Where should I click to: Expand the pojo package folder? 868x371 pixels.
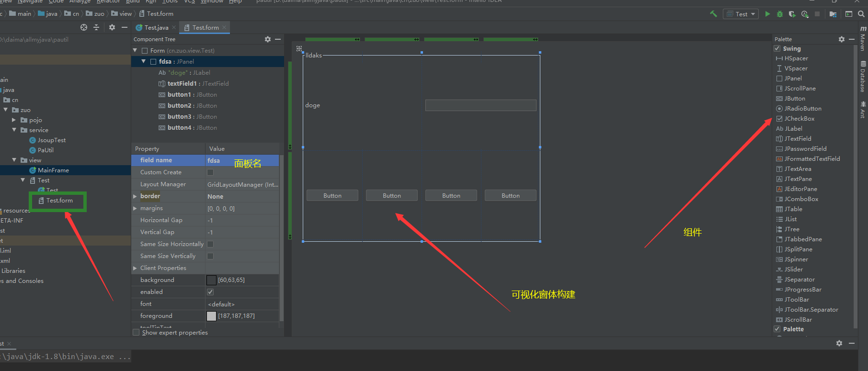click(x=14, y=120)
